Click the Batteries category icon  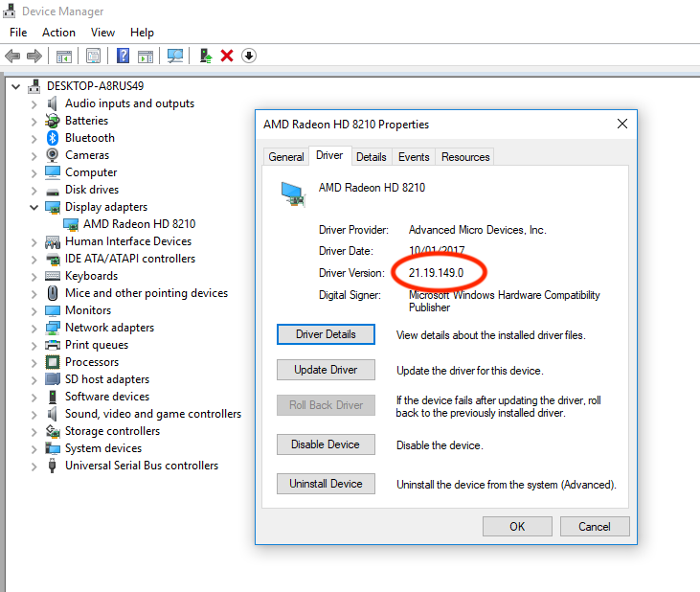pyautogui.click(x=53, y=121)
